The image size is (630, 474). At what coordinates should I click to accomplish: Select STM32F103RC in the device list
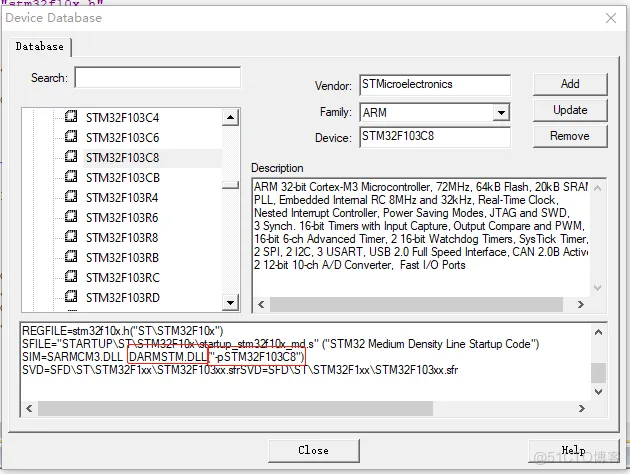pos(123,278)
